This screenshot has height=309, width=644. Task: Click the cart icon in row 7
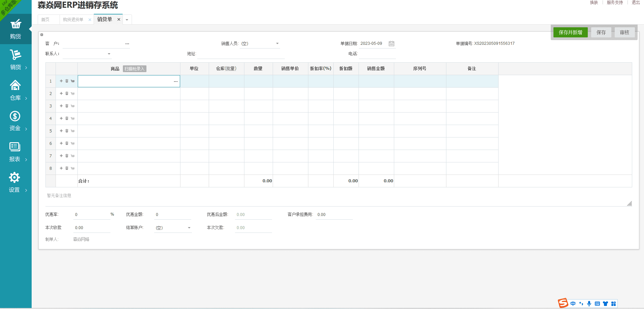click(x=72, y=156)
